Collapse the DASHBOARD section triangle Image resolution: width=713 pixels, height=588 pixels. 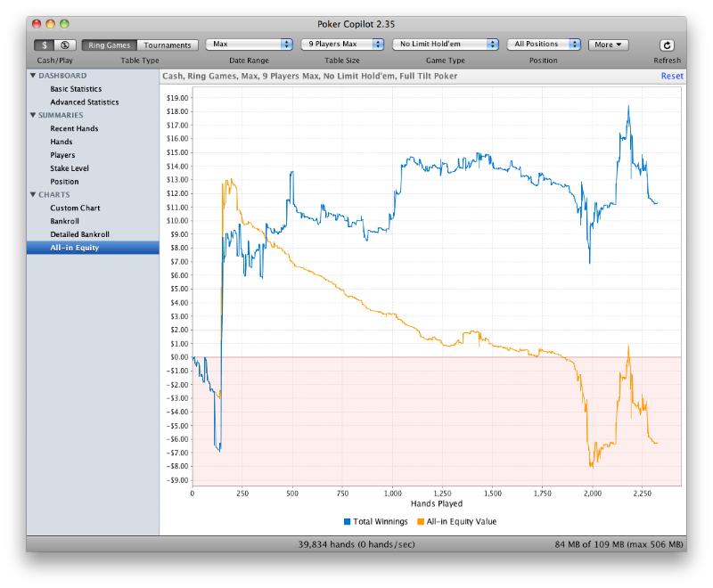[x=33, y=76]
